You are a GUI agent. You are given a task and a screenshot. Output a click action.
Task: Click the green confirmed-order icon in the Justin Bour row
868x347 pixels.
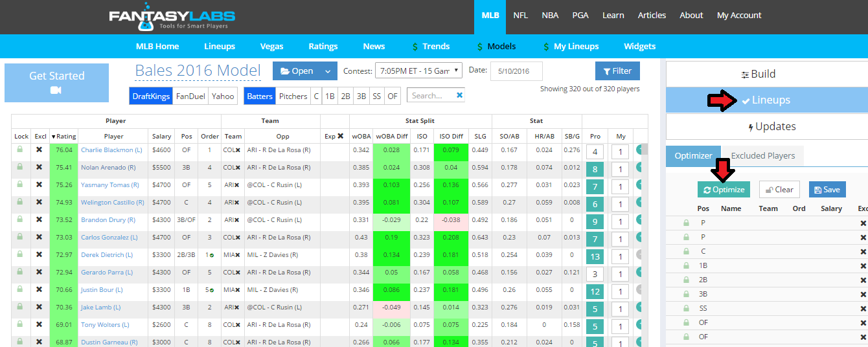212,290
